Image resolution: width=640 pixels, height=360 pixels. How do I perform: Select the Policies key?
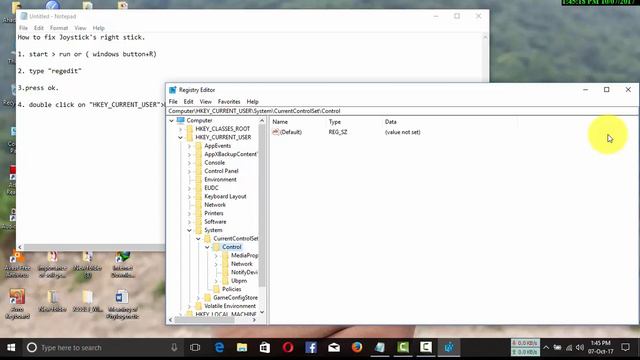pyautogui.click(x=231, y=289)
